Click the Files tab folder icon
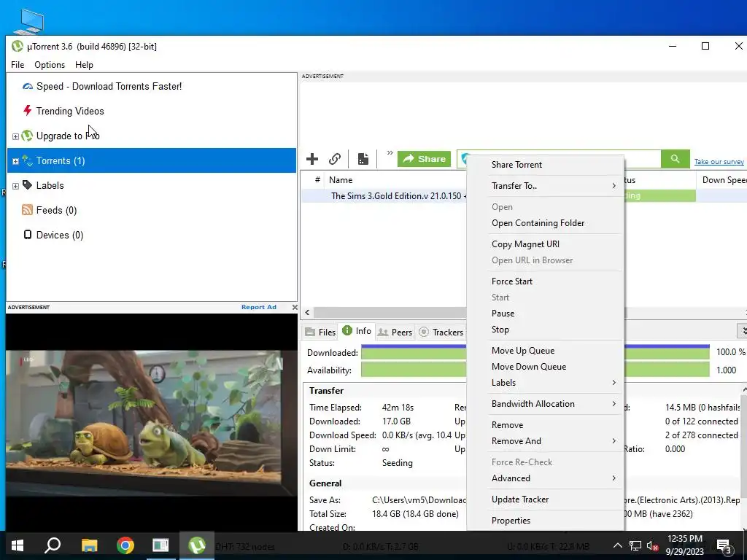The image size is (747, 560). 310,332
